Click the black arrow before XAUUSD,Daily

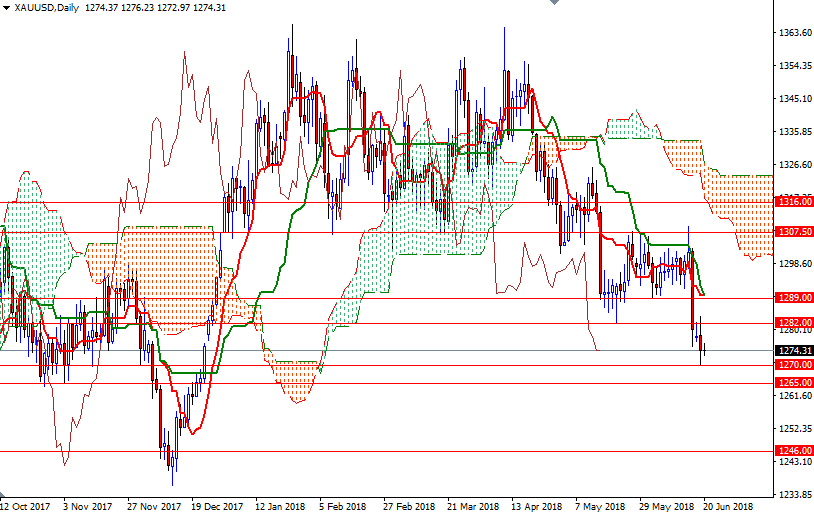7,8
